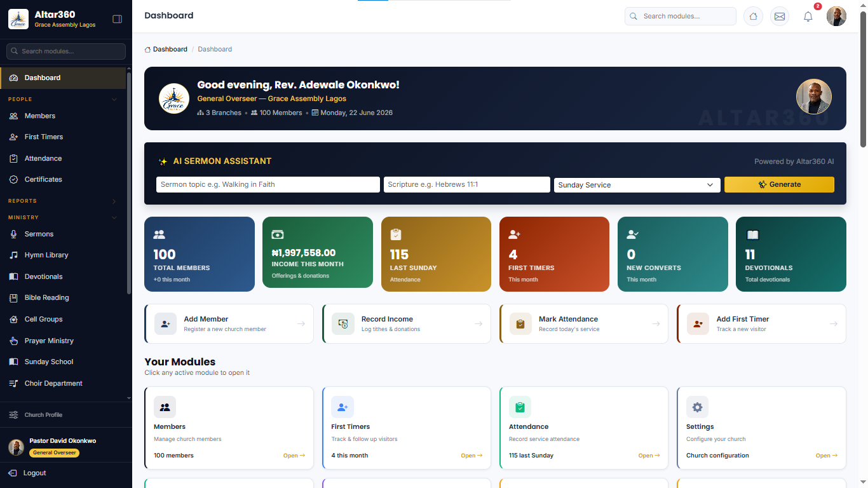Image resolution: width=868 pixels, height=488 pixels.
Task: Open the Sunday Service dropdown
Action: pyautogui.click(x=637, y=185)
